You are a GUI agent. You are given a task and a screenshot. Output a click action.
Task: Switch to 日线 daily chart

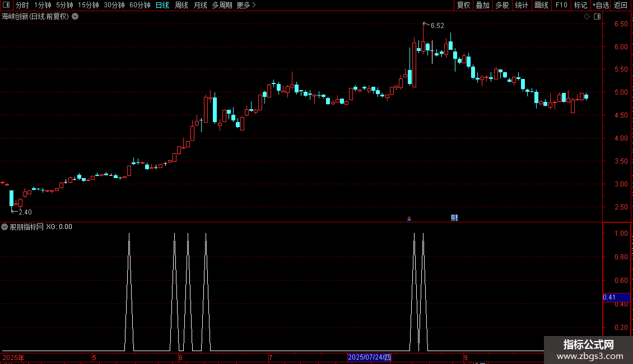pyautogui.click(x=162, y=5)
